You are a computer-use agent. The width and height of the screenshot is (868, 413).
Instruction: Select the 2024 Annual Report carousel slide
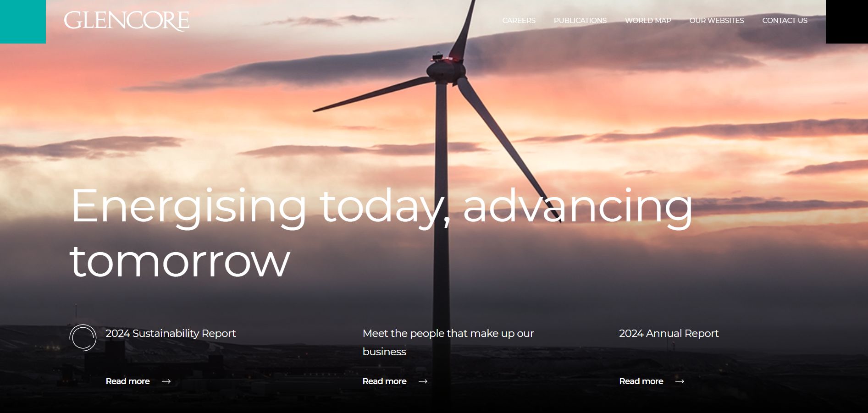point(669,333)
